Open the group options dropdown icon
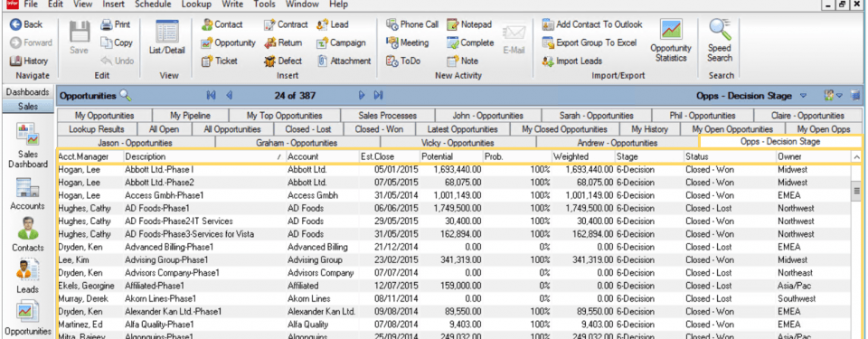Viewport: 868px width, 339px height. 833,95
